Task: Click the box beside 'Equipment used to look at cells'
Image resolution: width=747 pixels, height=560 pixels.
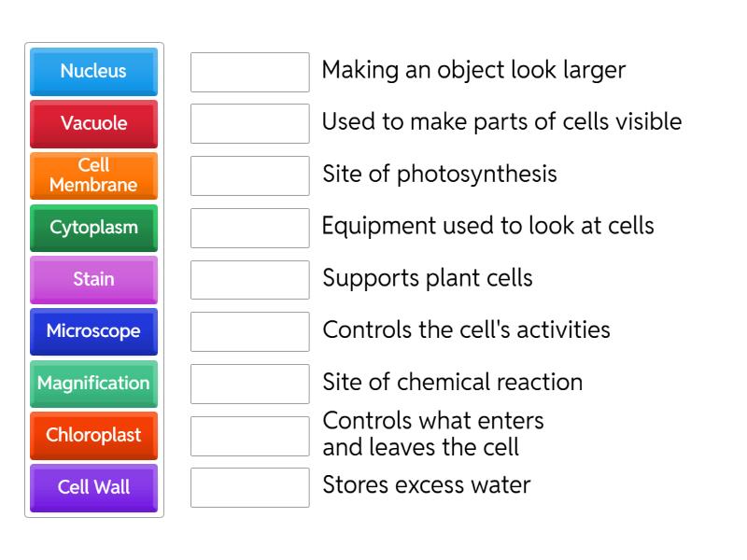Action: tap(248, 226)
